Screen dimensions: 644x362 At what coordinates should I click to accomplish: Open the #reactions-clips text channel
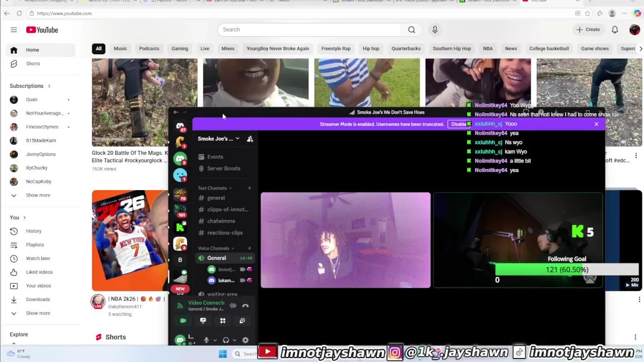pos(225,233)
